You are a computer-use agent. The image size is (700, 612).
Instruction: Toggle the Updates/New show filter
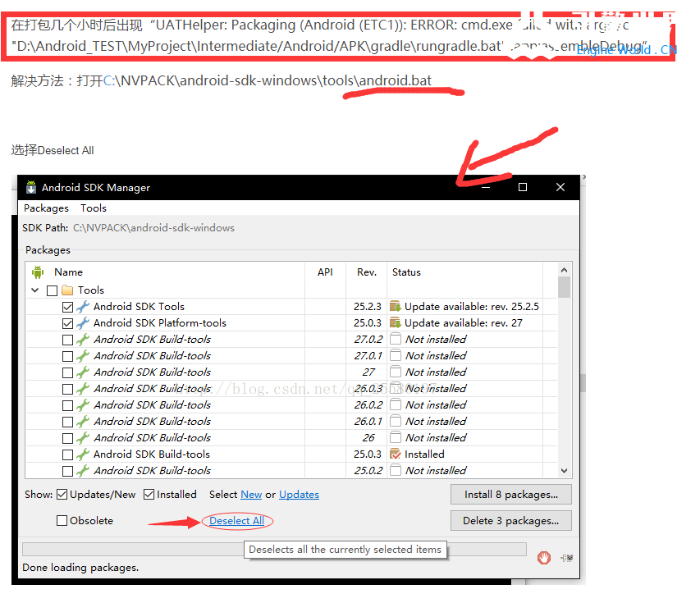(62, 495)
